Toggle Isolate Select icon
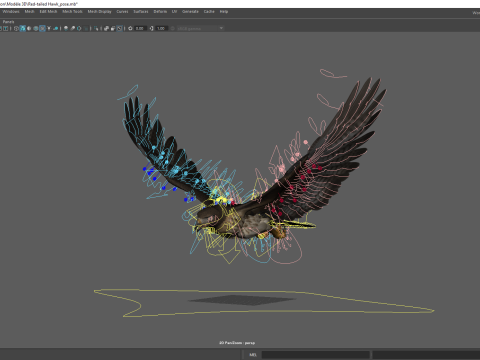 coord(96,28)
